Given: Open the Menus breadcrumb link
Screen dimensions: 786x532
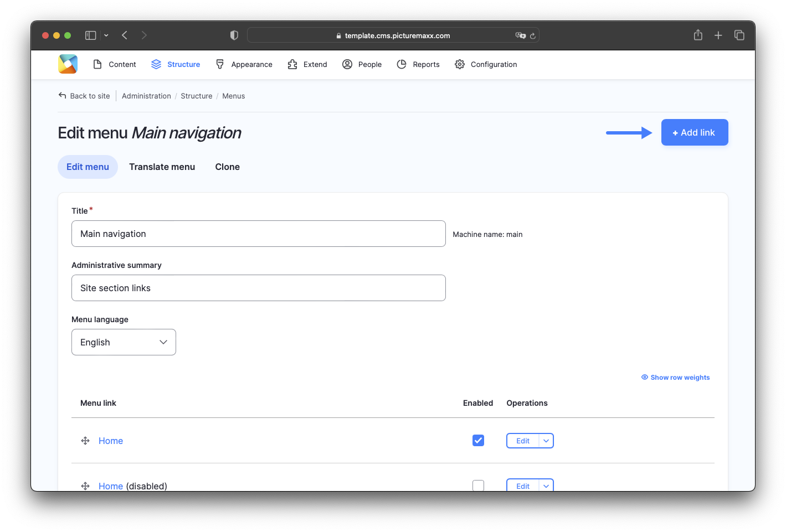Looking at the screenshot, I should click(234, 96).
